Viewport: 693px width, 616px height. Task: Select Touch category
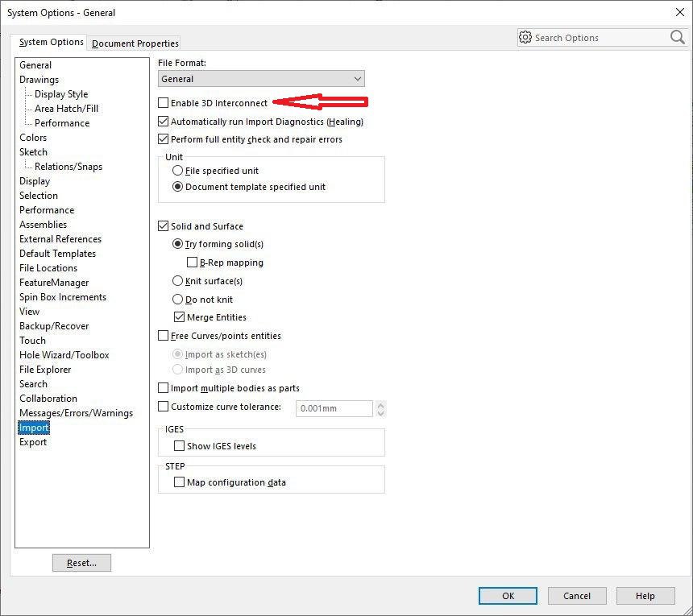click(32, 341)
